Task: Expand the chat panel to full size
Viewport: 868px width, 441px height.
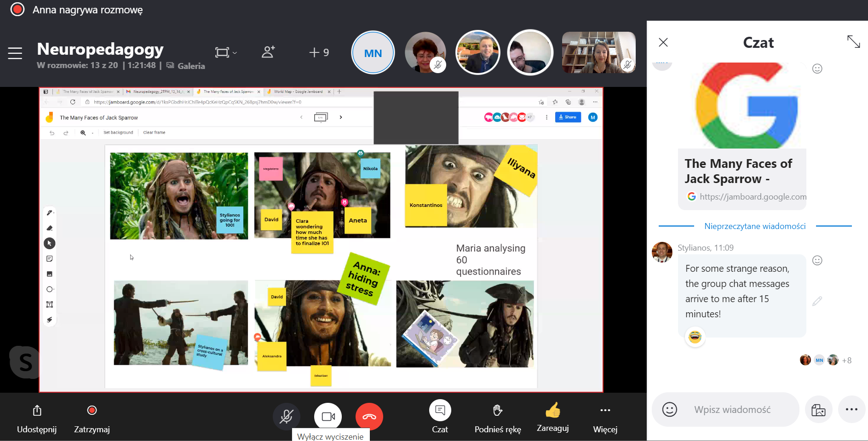Action: tap(854, 42)
